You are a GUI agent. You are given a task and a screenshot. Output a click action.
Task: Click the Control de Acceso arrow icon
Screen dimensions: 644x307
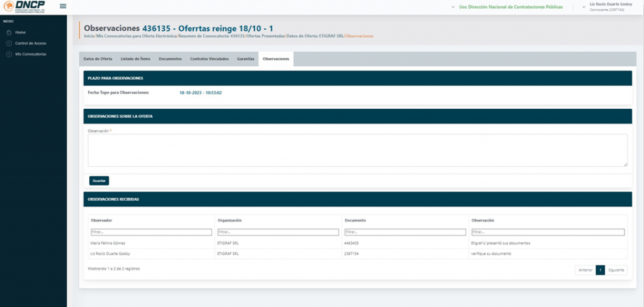tap(9, 43)
